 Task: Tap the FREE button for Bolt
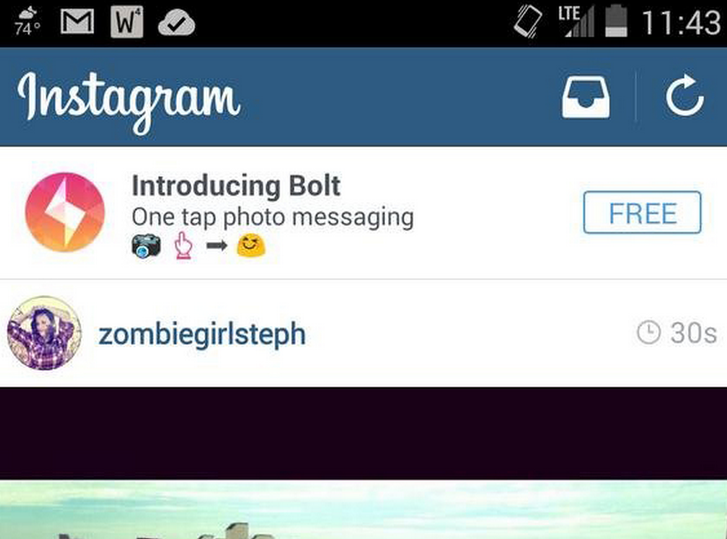tap(642, 213)
